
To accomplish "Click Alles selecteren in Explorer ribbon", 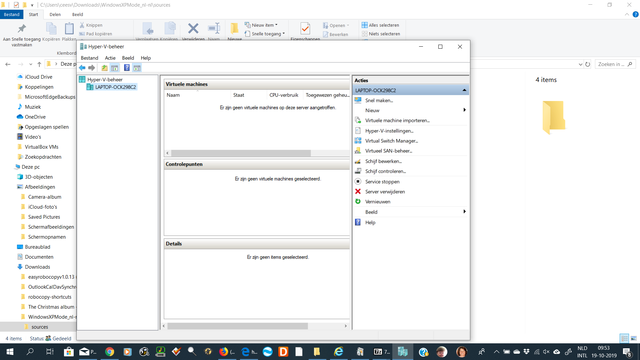I will click(x=380, y=25).
